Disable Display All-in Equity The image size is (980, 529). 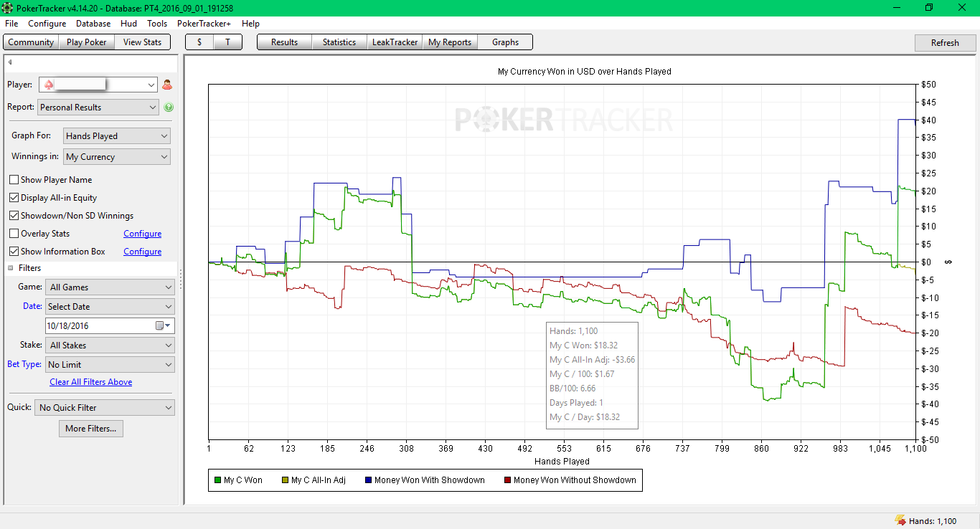14,198
